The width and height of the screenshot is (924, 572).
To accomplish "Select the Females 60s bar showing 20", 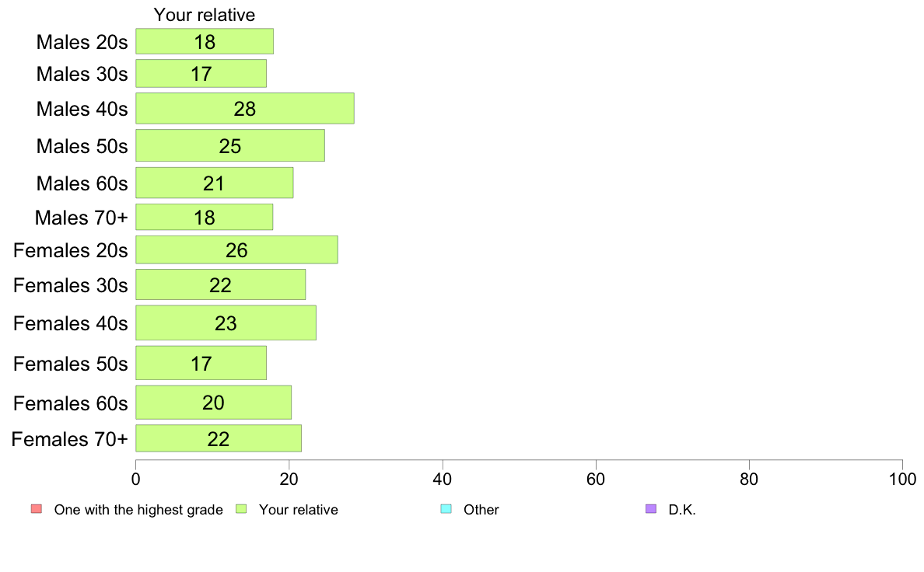I will tap(213, 403).
